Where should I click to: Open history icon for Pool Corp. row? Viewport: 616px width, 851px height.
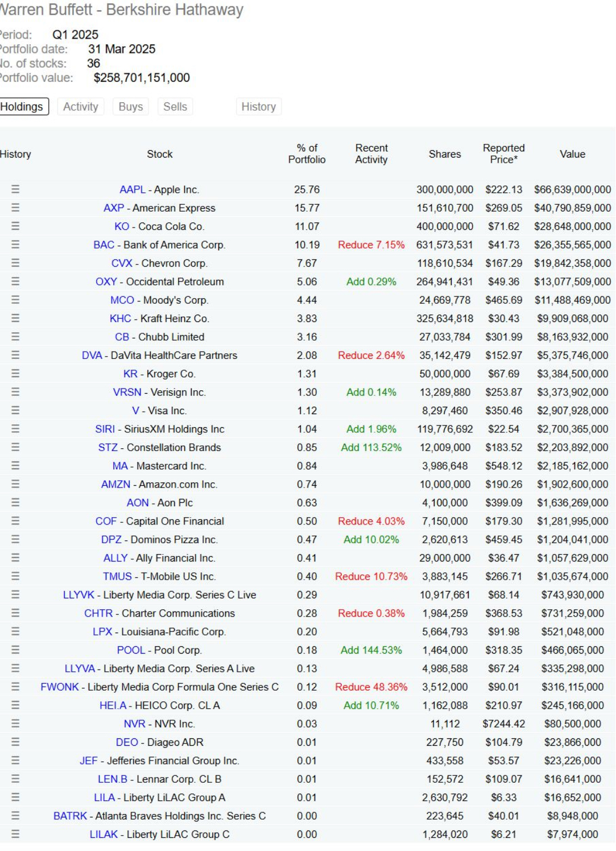coord(15,650)
